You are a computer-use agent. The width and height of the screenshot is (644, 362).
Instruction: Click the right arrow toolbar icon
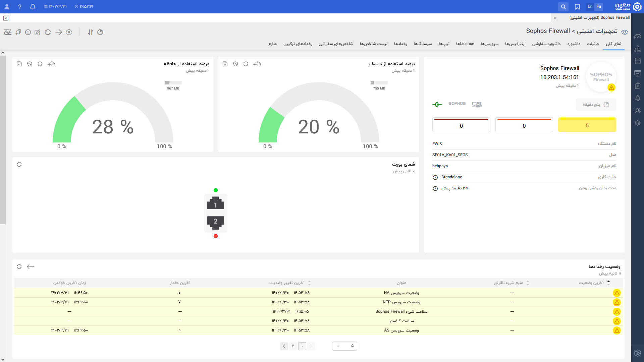tap(58, 32)
